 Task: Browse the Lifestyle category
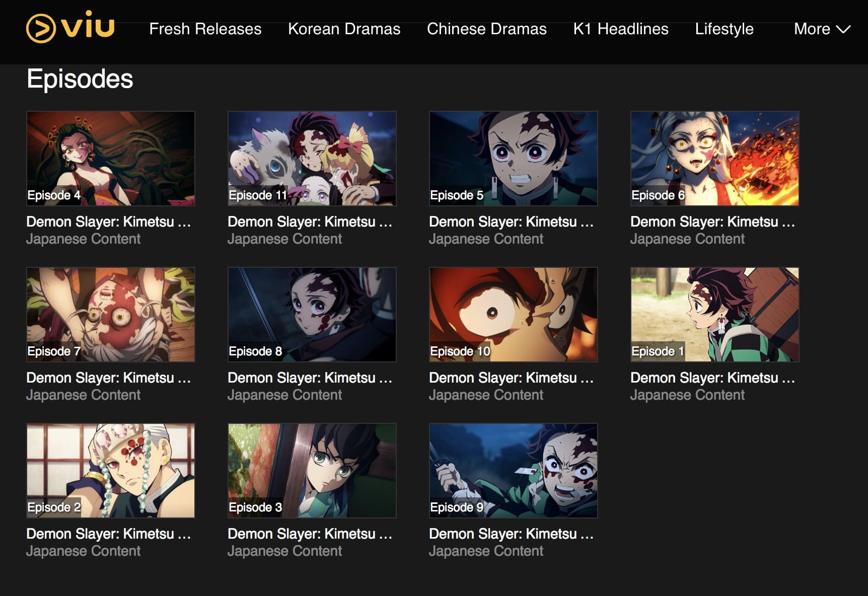(x=724, y=29)
